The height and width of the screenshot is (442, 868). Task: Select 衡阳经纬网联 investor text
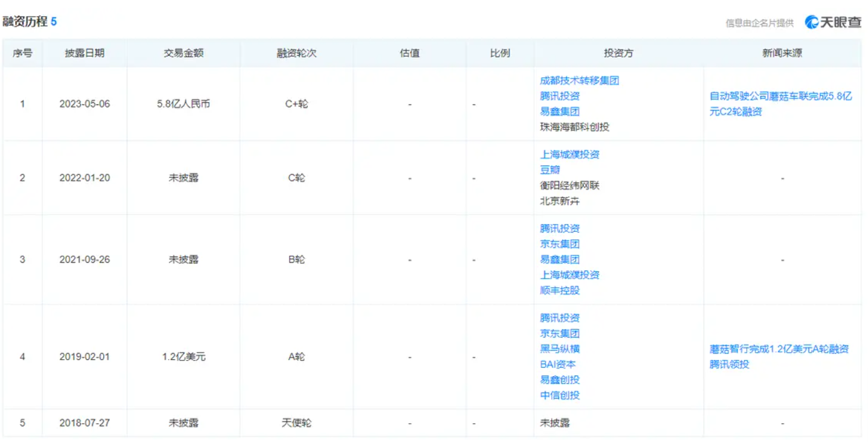pyautogui.click(x=569, y=186)
